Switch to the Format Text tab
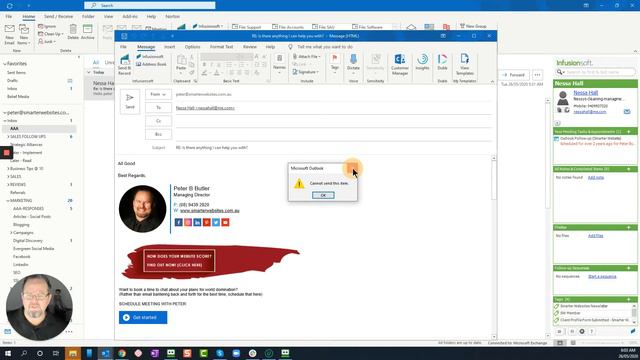The image size is (640, 360). click(221, 47)
